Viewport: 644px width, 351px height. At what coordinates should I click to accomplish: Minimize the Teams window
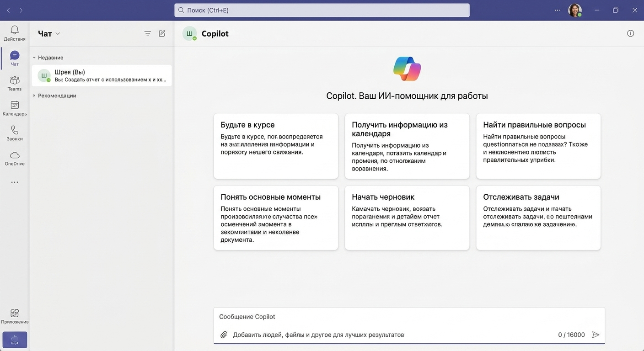tap(597, 10)
